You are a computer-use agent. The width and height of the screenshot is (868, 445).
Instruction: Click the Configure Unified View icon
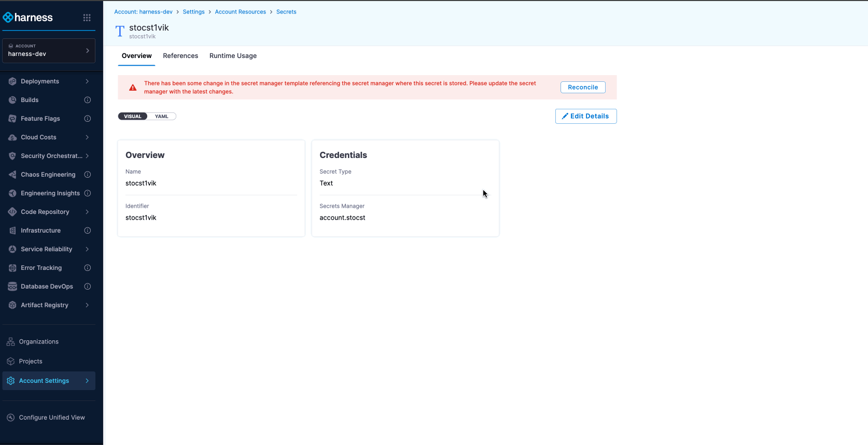(10, 418)
